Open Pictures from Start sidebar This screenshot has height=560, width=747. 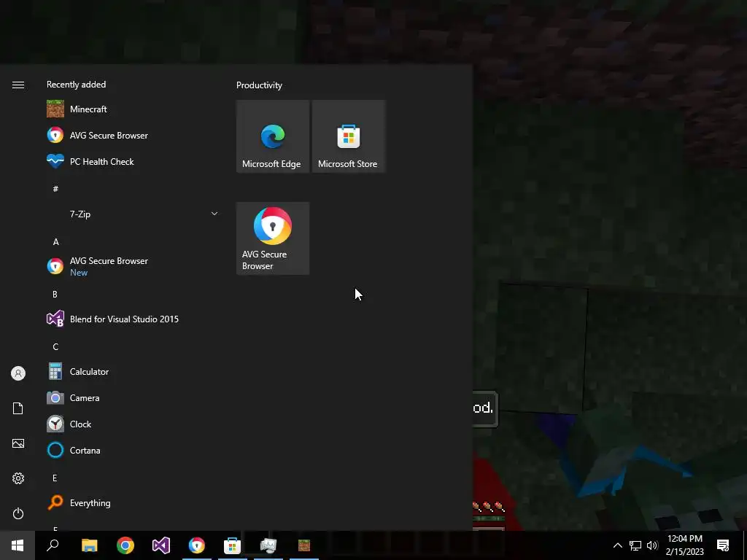coord(18,443)
